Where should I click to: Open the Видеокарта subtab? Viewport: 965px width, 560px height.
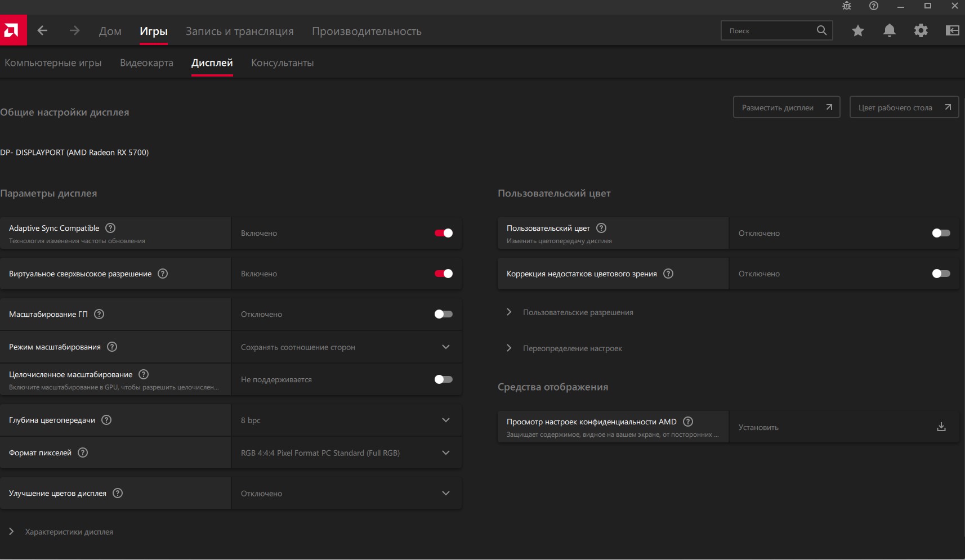pos(146,63)
